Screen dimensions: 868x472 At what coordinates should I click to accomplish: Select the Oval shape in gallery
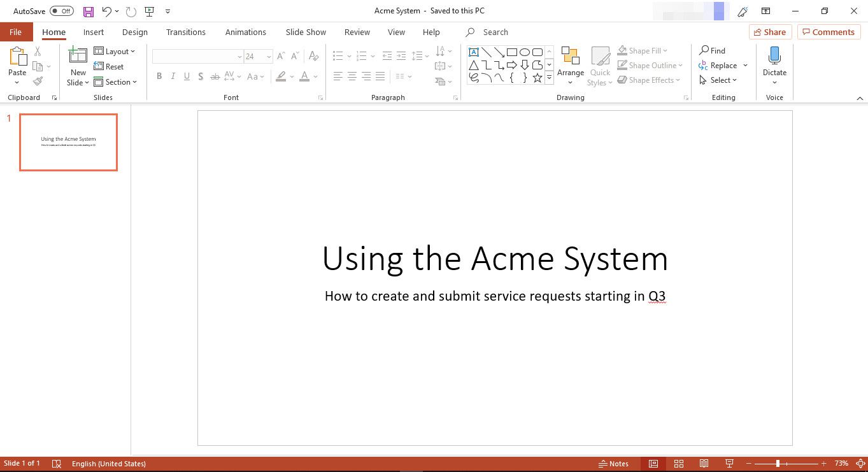(525, 52)
